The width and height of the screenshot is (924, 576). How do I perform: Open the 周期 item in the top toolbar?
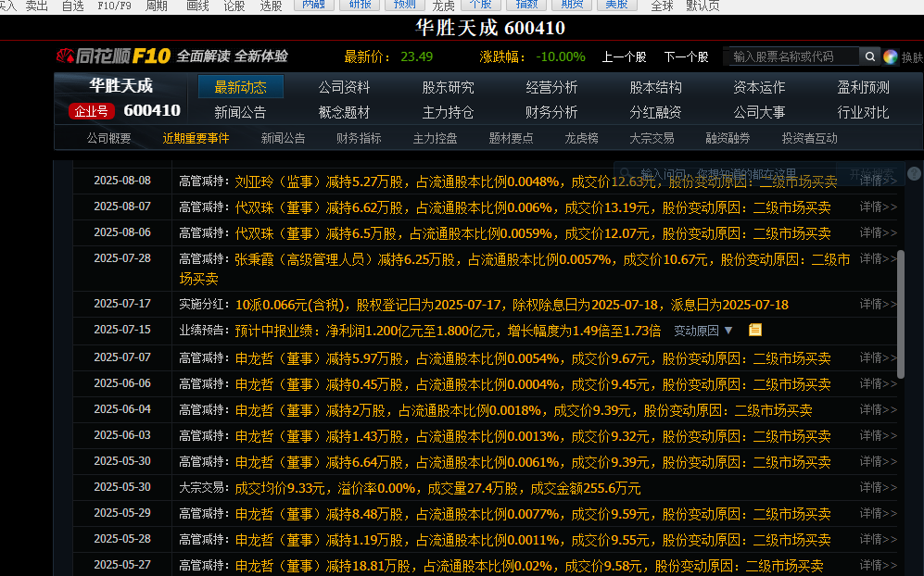pyautogui.click(x=157, y=6)
